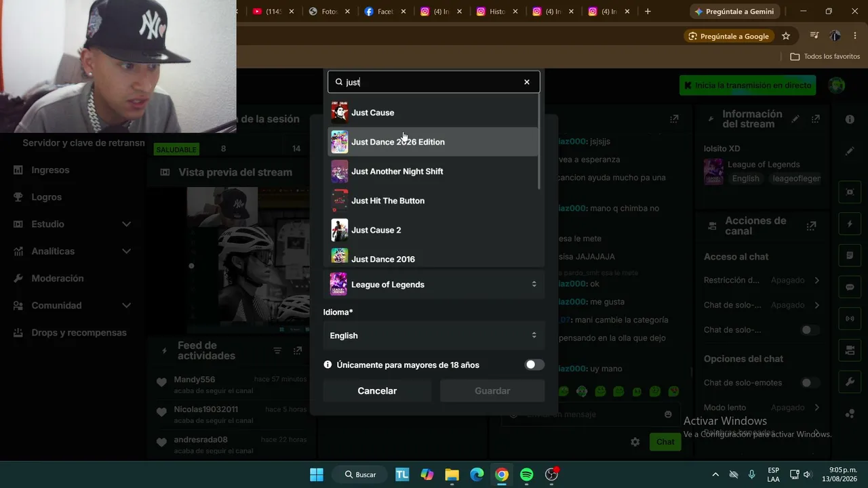Viewport: 868px width, 488px height.
Task: Pop out the chat panel
Action: pyautogui.click(x=674, y=119)
